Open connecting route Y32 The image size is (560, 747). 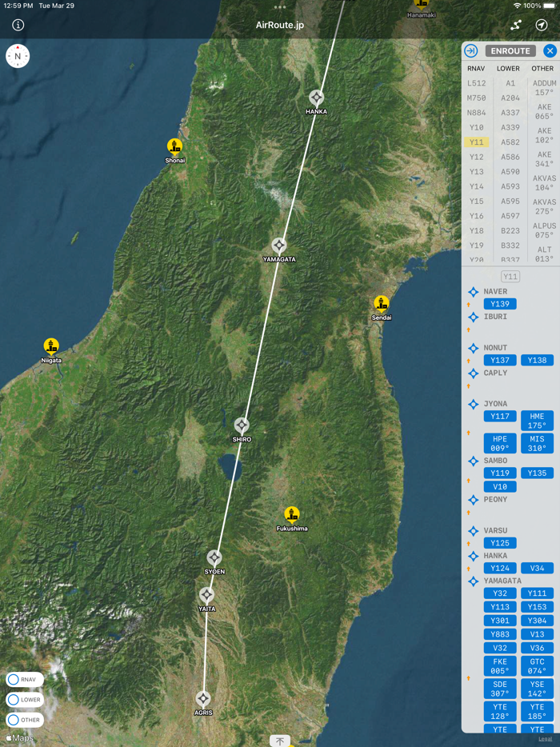pos(500,593)
